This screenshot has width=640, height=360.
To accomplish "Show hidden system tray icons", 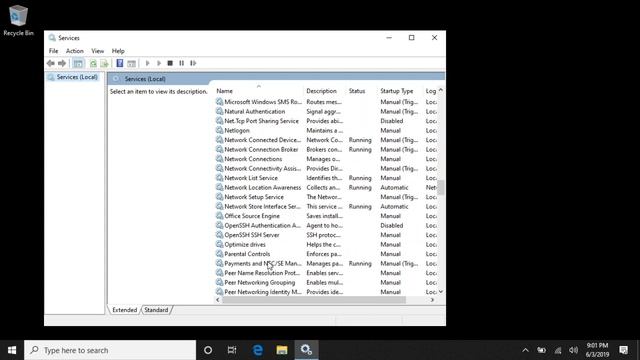I will point(525,350).
